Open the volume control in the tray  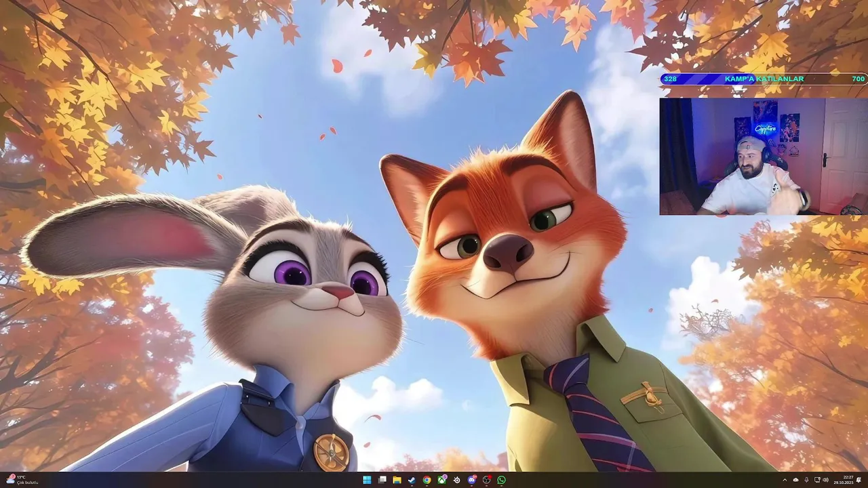point(825,480)
